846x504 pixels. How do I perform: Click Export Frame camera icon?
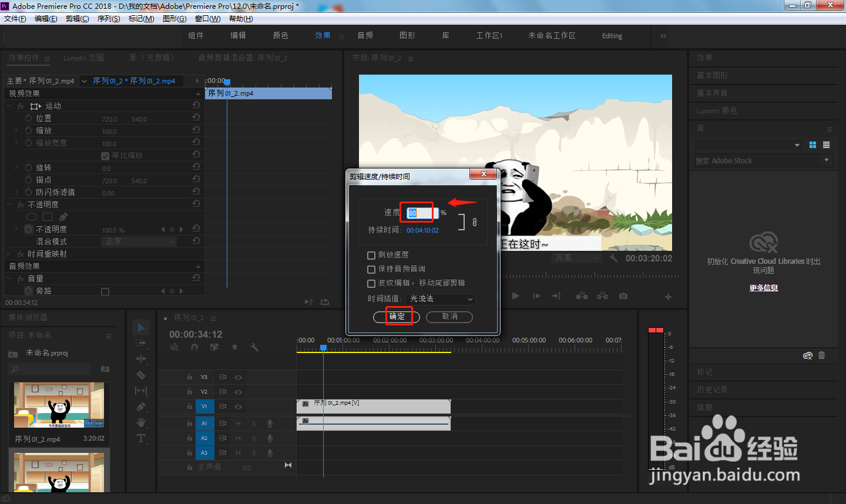[623, 296]
